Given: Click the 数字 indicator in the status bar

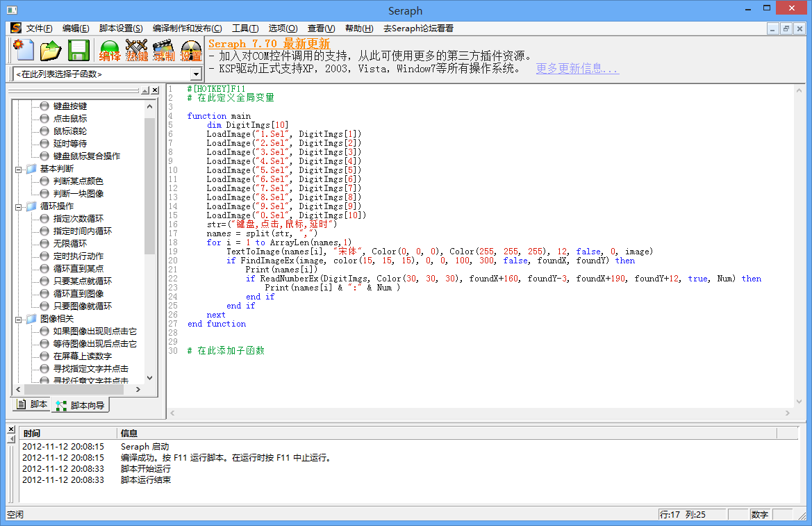Looking at the screenshot, I should 759,514.
